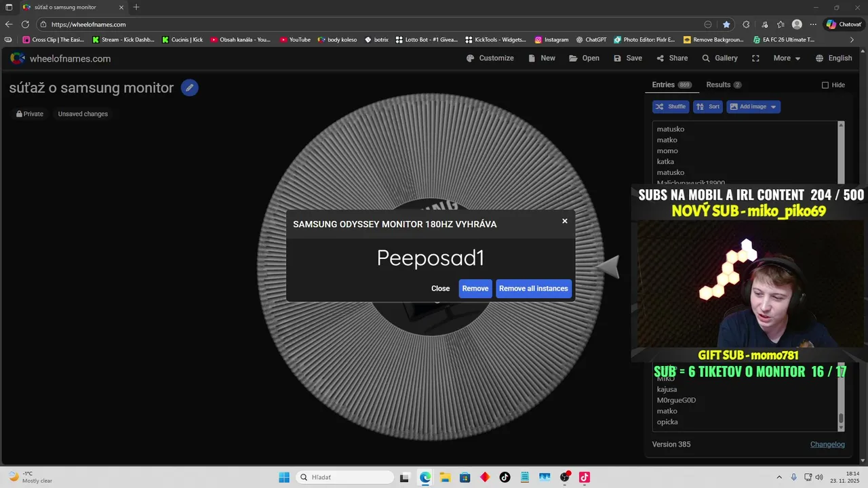The height and width of the screenshot is (488, 868).
Task: Open the Instagram bookmark
Action: coord(551,40)
